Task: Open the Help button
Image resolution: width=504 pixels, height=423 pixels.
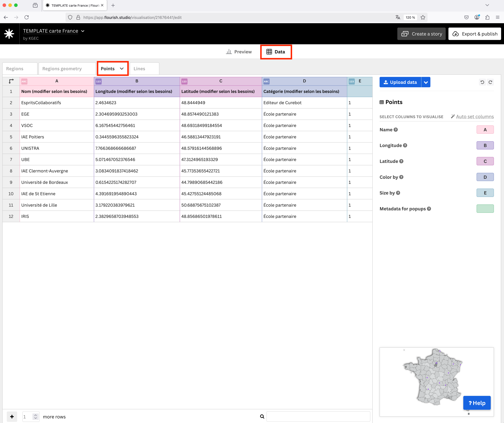Action: click(477, 403)
